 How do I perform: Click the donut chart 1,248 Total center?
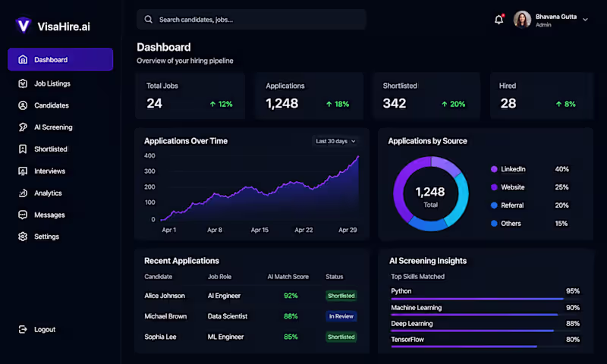[x=430, y=196]
